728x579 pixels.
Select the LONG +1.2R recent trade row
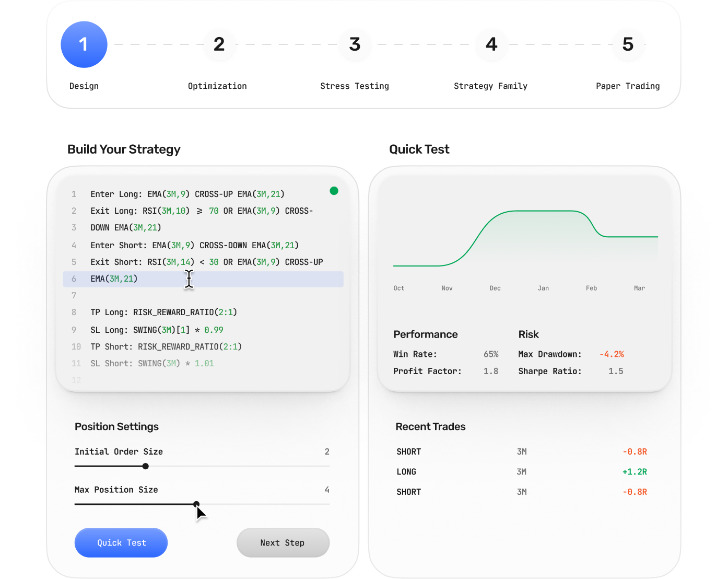(521, 472)
